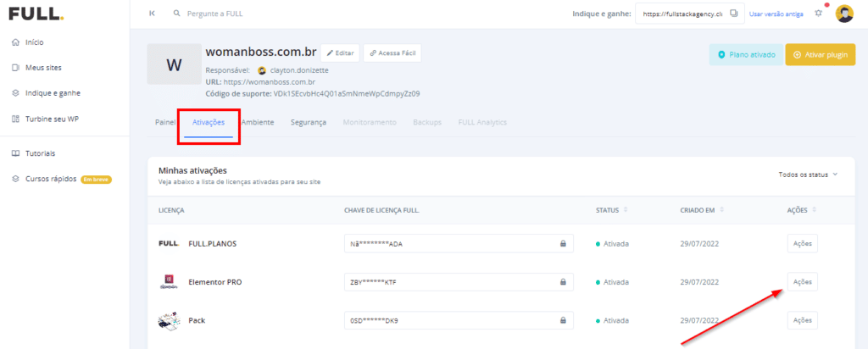Click the lock icon in Pack key field
Image resolution: width=868 pixels, height=349 pixels.
564,320
